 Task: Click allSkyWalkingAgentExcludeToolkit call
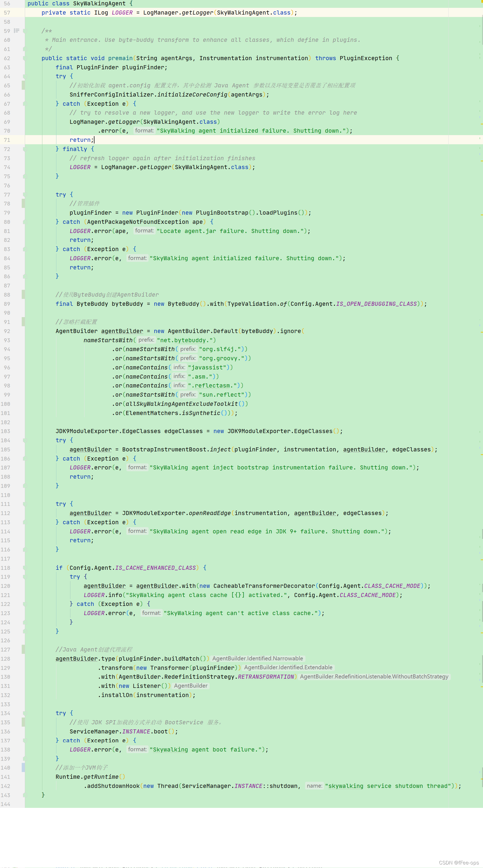point(182,404)
